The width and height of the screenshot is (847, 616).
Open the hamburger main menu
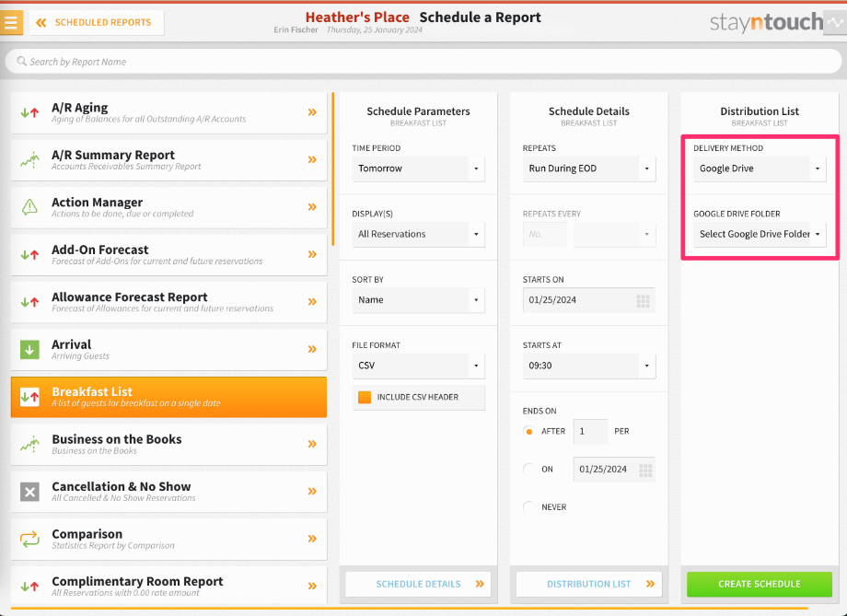pos(11,23)
